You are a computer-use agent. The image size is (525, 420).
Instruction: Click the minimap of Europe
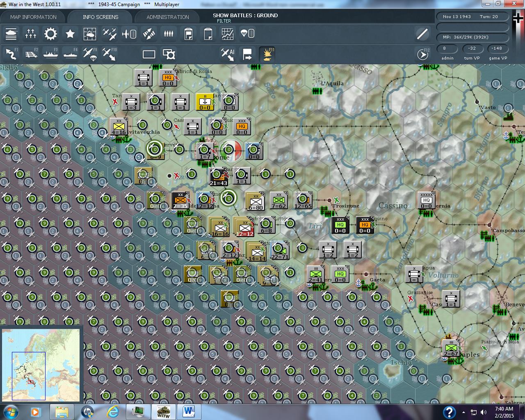click(41, 365)
